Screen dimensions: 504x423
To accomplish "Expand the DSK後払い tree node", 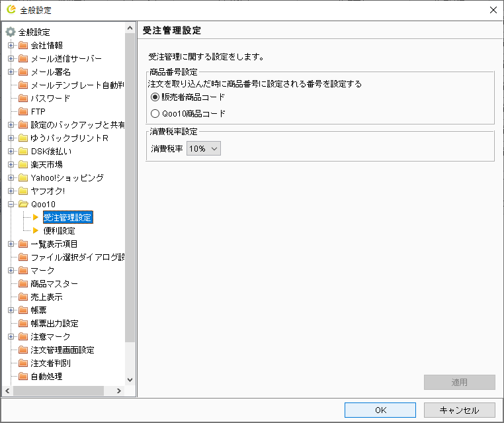I will (x=11, y=151).
